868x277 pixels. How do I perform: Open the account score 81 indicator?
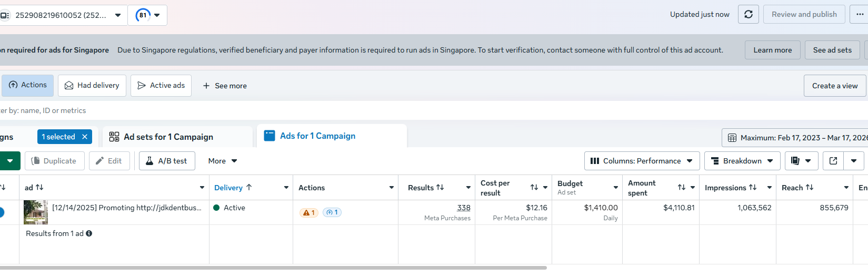tap(147, 15)
